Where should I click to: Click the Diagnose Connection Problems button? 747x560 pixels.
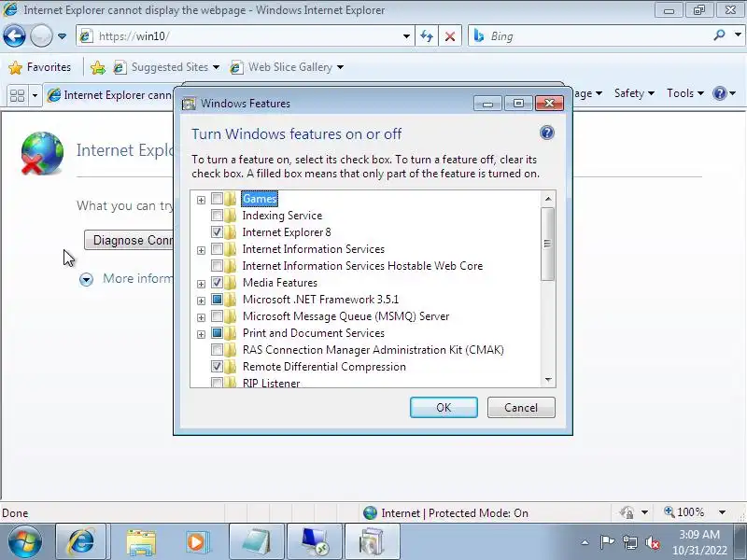pos(129,240)
